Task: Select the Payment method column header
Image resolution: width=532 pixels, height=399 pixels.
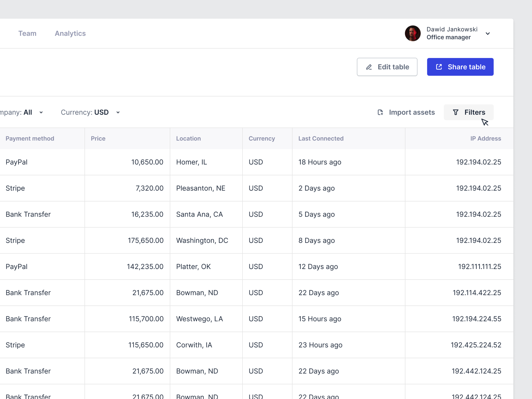Action: pyautogui.click(x=30, y=138)
